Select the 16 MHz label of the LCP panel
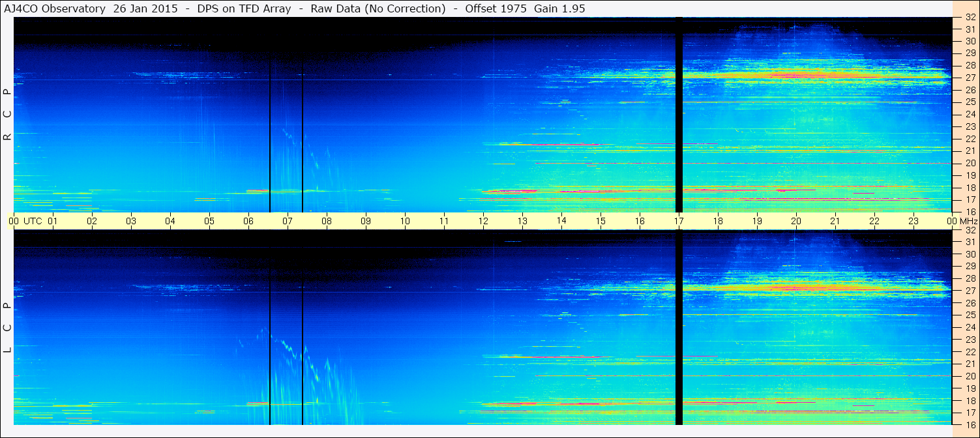This screenshot has height=438, width=980. [970, 424]
